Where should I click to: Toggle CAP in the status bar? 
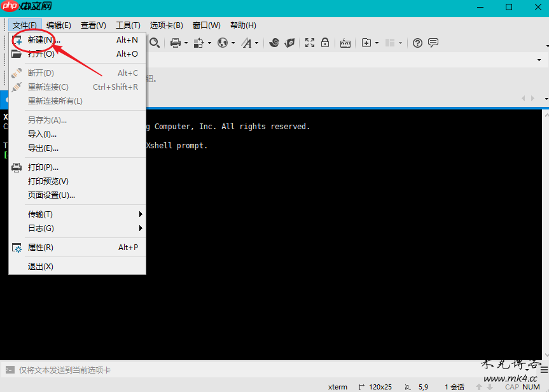(x=512, y=387)
